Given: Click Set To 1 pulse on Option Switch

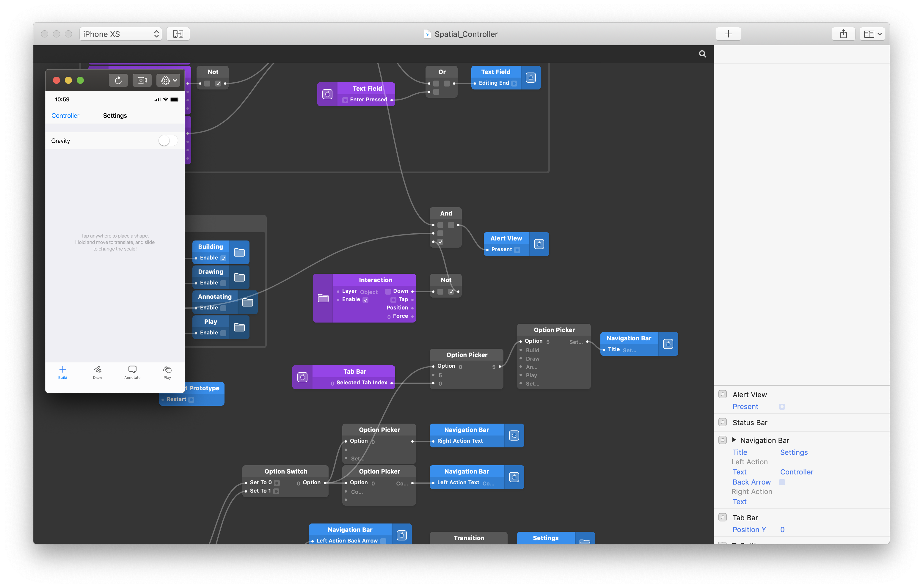Looking at the screenshot, I should tap(276, 491).
